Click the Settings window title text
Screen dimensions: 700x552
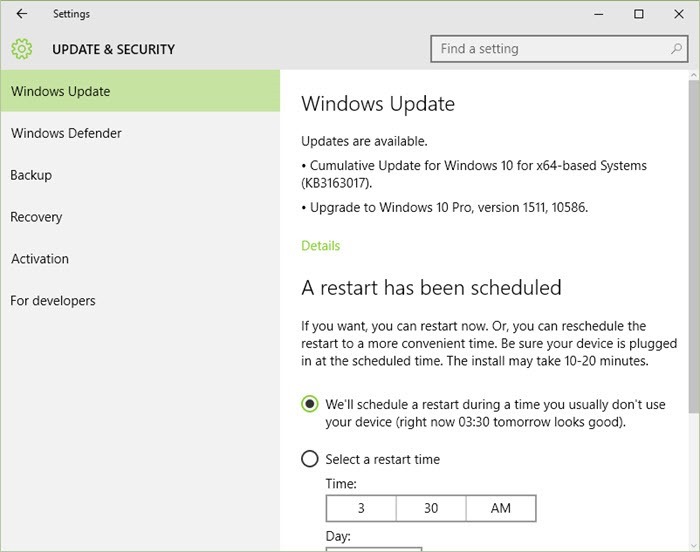(71, 14)
